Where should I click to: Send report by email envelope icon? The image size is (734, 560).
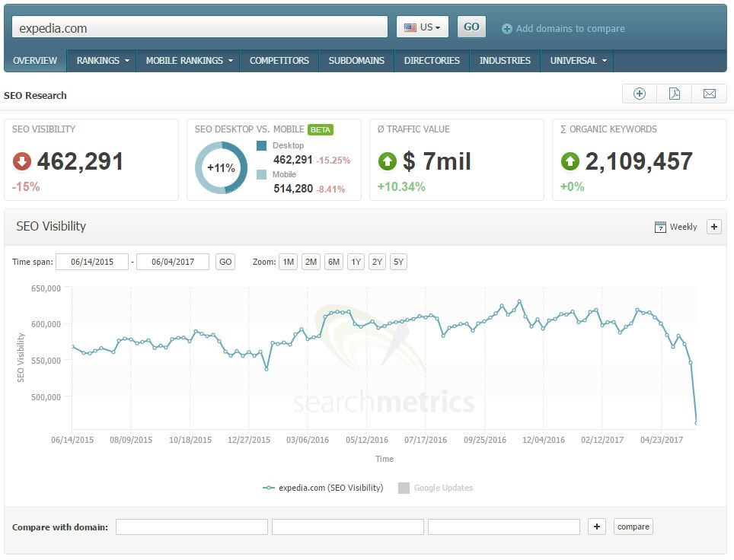(710, 94)
